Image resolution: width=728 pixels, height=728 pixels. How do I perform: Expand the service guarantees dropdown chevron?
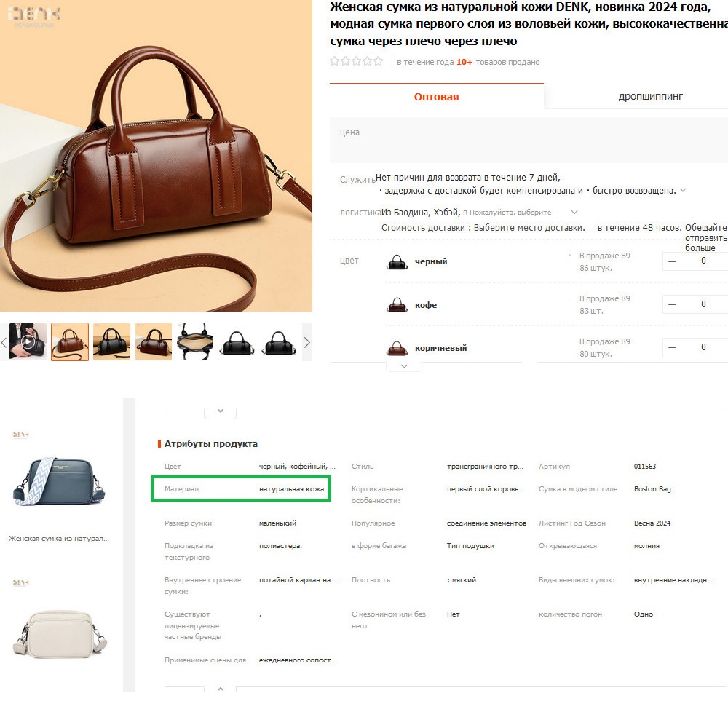pyautogui.click(x=683, y=191)
